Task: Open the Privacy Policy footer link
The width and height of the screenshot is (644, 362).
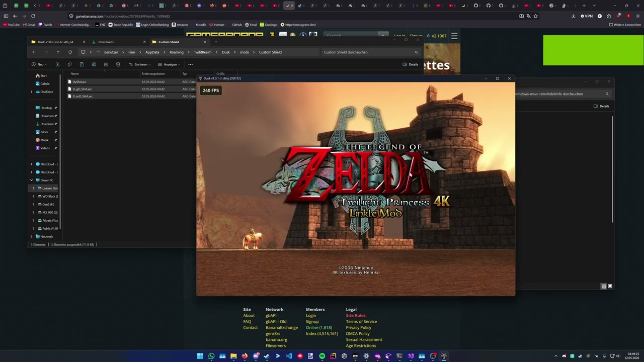Action: (359, 327)
